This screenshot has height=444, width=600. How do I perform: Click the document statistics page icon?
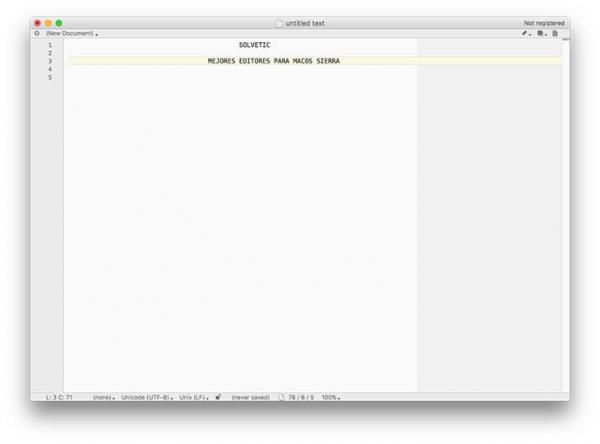(282, 397)
